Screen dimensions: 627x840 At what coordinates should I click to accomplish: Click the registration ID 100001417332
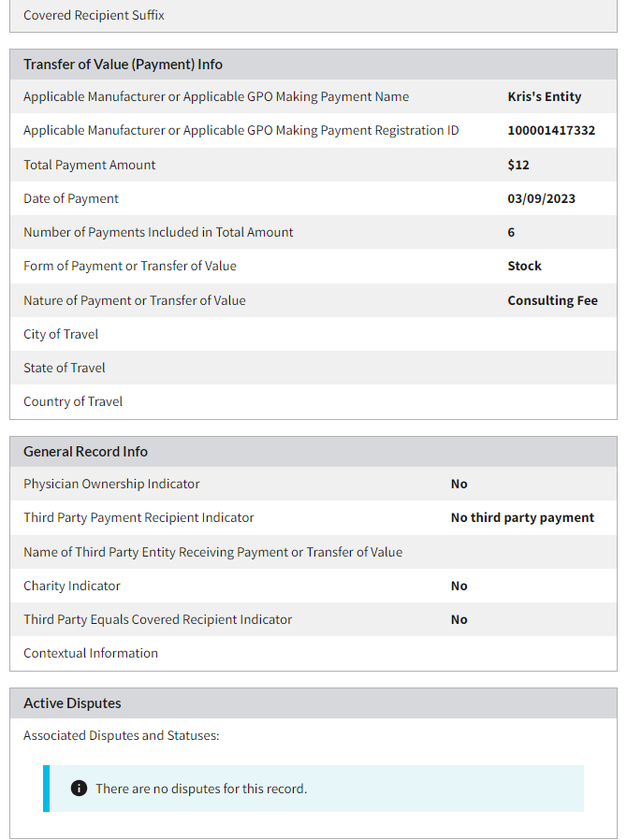pos(550,130)
